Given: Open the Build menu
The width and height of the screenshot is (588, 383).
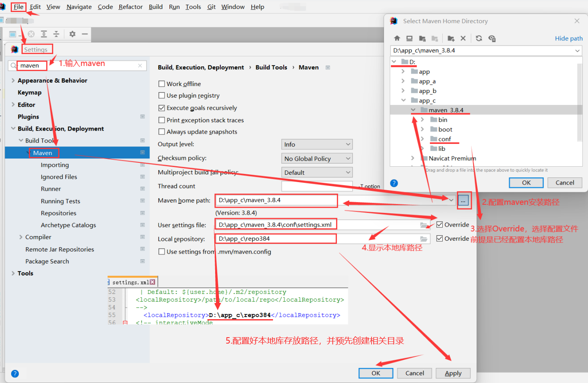Looking at the screenshot, I should 156,7.
